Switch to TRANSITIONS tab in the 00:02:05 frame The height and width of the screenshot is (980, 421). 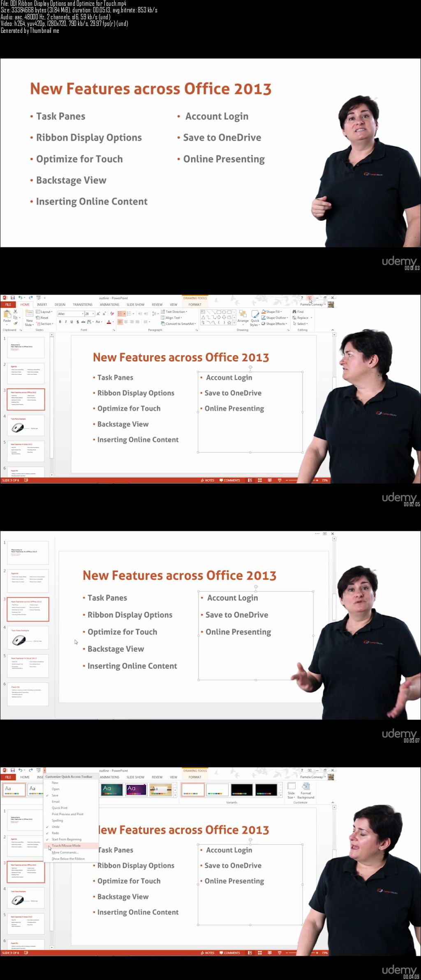coord(83,304)
